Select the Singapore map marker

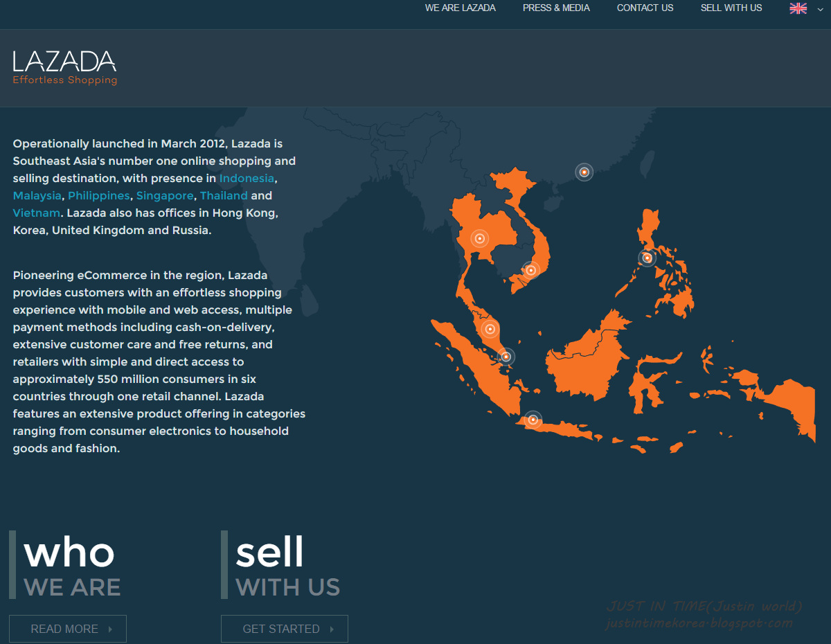tap(506, 357)
